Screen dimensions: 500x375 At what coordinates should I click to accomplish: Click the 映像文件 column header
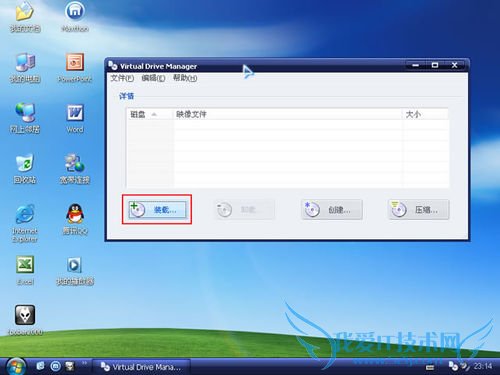[287, 114]
